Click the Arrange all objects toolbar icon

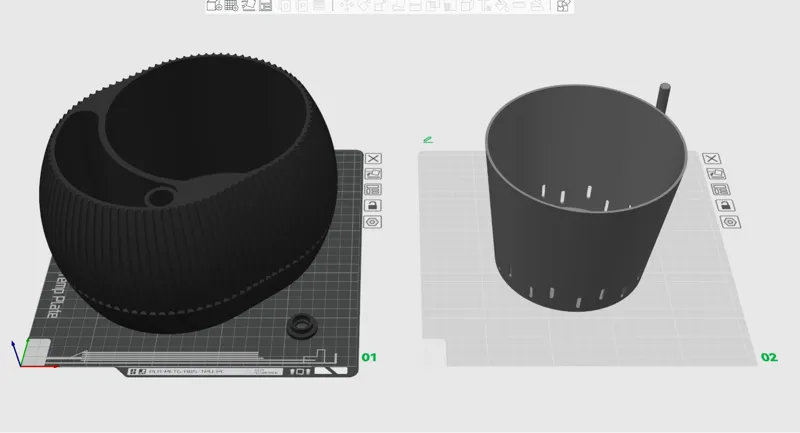pyautogui.click(x=265, y=6)
